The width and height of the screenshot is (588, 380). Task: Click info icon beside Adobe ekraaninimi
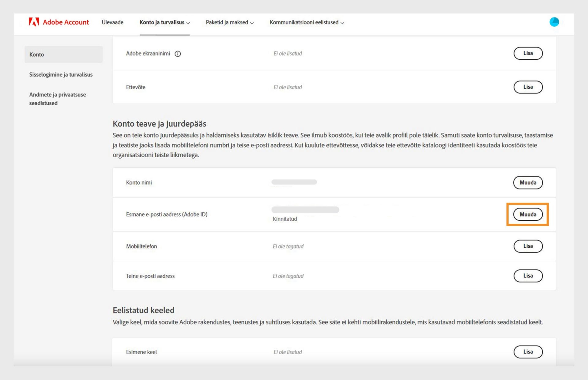pos(178,54)
